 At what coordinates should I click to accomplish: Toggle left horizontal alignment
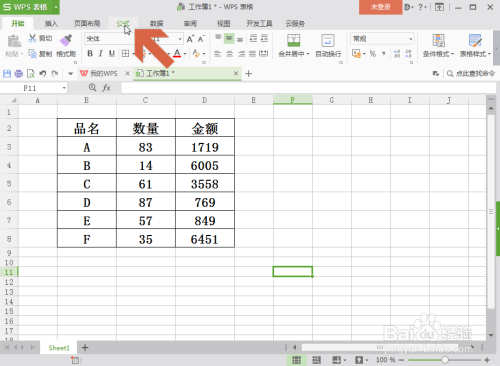point(217,54)
